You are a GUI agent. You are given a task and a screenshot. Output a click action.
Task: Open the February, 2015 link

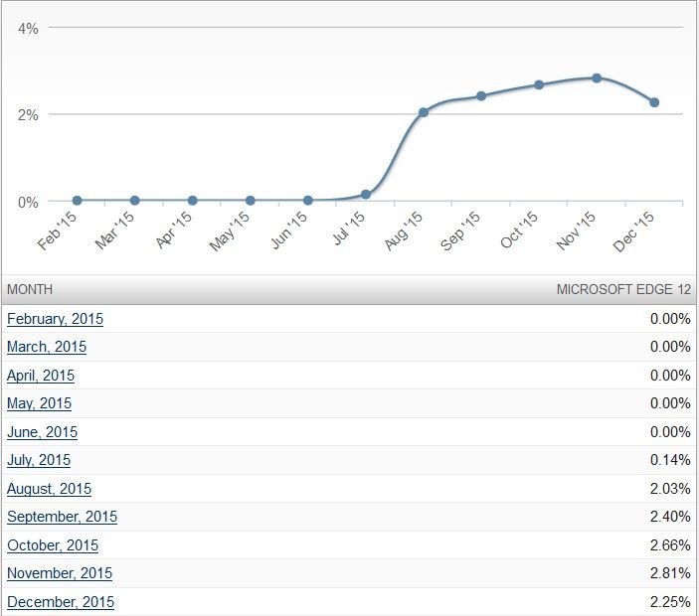(55, 319)
